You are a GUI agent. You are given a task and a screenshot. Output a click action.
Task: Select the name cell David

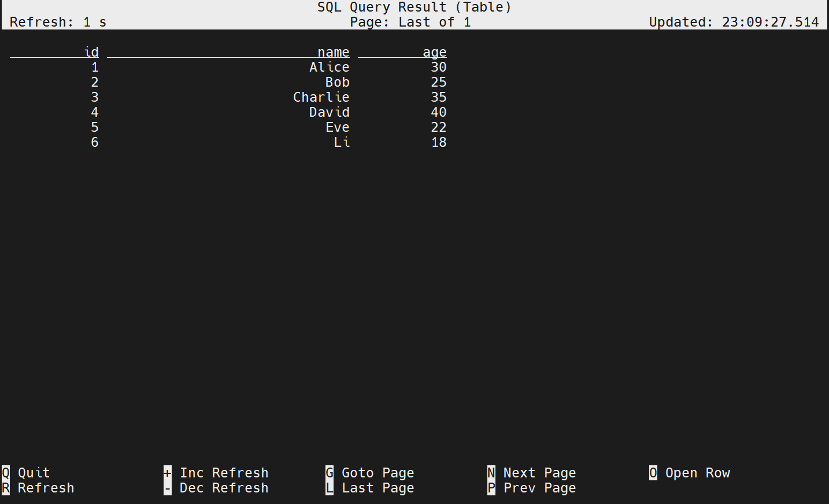coord(330,112)
